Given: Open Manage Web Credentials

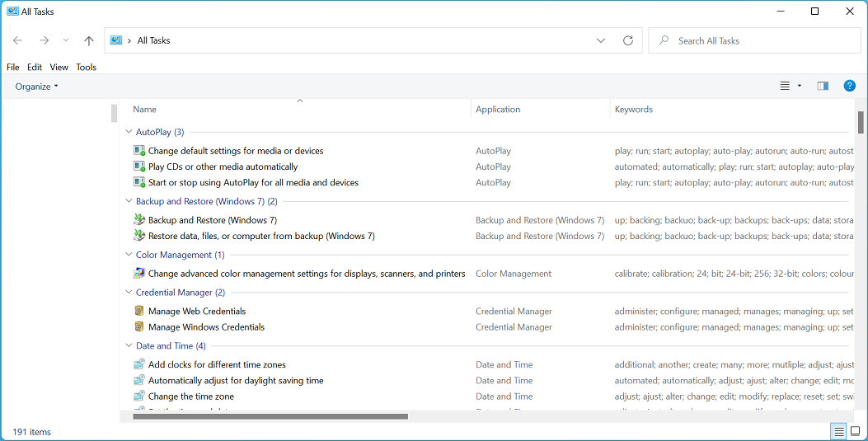Looking at the screenshot, I should [x=197, y=311].
